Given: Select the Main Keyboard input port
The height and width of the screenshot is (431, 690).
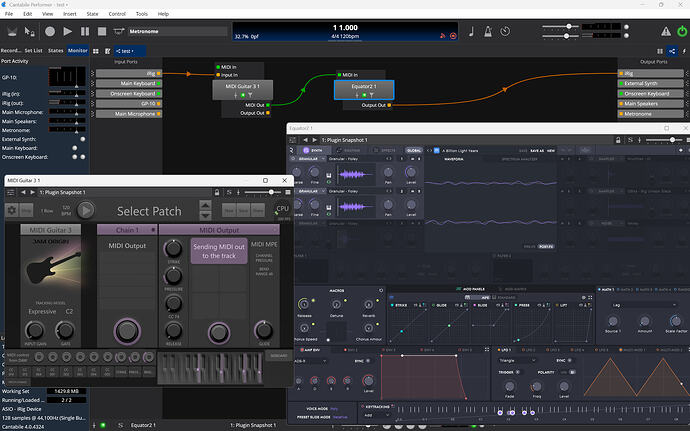Looking at the screenshot, I should tap(128, 83).
